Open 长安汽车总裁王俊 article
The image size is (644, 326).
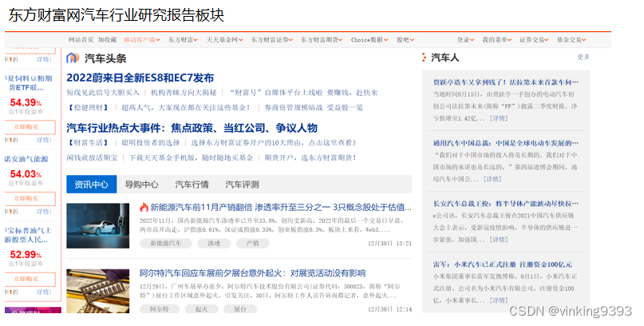[x=506, y=204]
